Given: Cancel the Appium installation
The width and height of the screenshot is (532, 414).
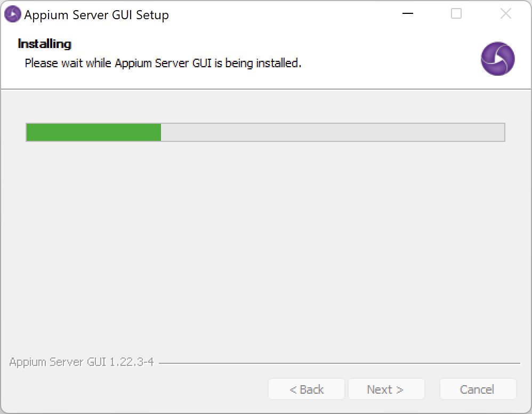Looking at the screenshot, I should (478, 389).
